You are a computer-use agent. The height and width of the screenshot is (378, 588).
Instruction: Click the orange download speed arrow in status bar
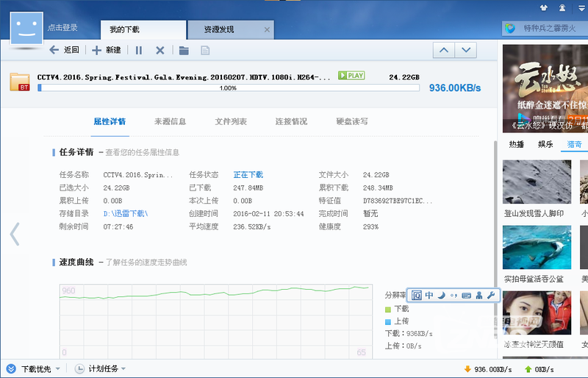pyautogui.click(x=467, y=369)
